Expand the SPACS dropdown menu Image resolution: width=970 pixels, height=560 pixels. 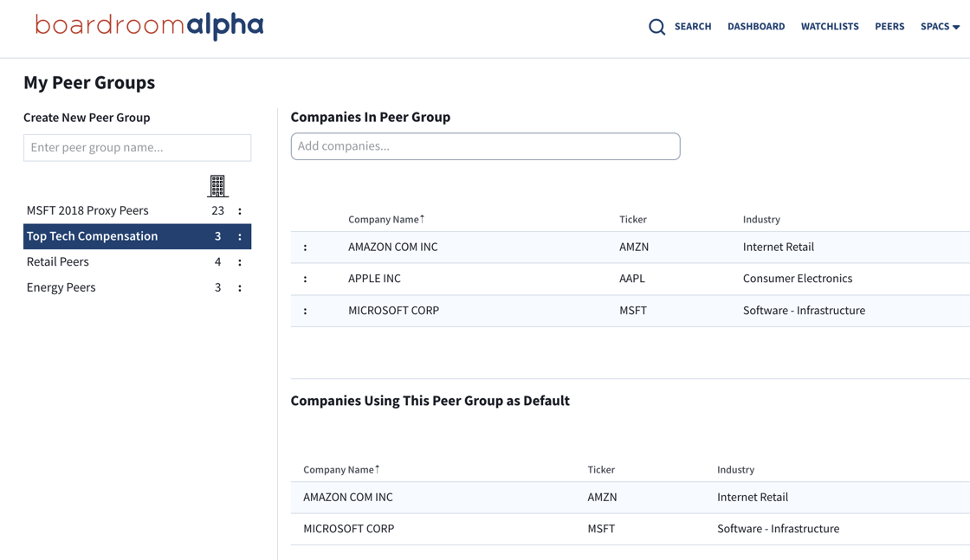[940, 27]
